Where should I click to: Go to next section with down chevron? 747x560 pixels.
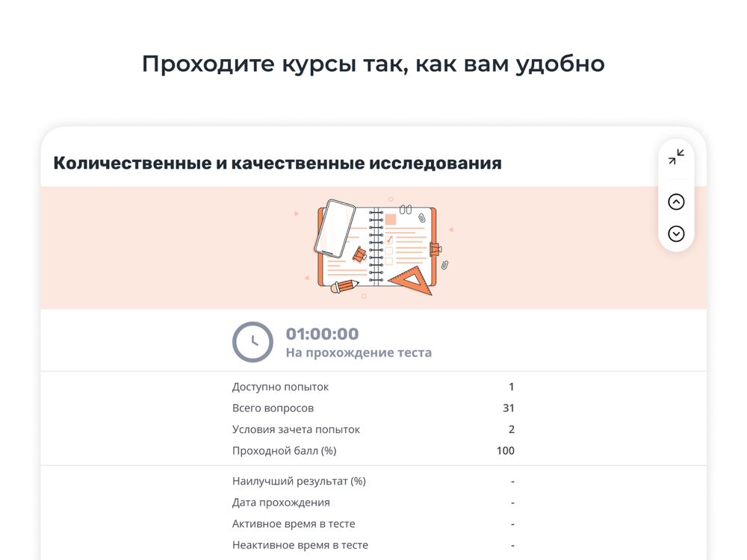tap(676, 234)
